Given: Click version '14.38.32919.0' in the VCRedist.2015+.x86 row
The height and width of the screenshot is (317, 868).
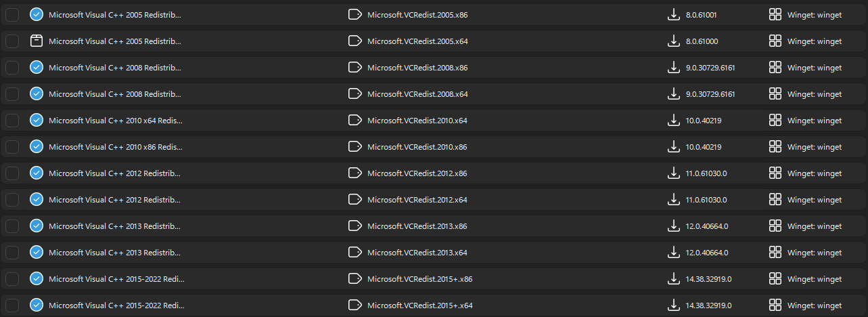Looking at the screenshot, I should (x=709, y=279).
